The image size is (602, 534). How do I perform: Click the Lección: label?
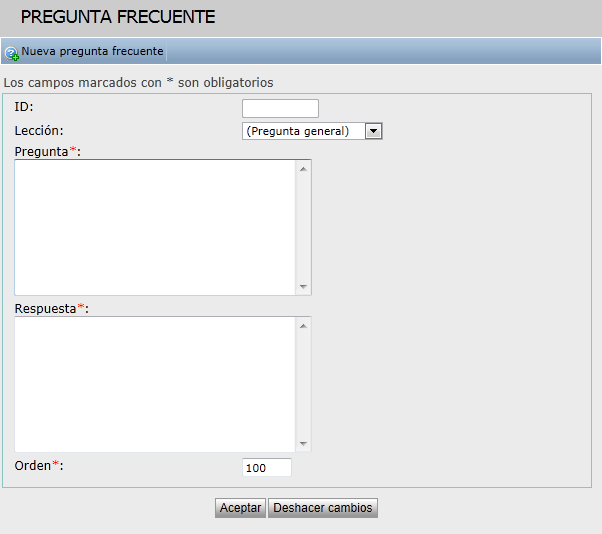(39, 131)
